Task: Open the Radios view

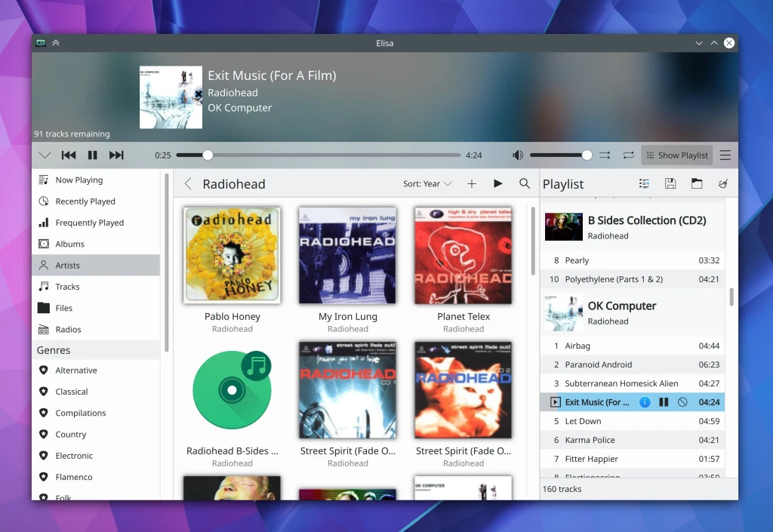Action: click(96, 329)
